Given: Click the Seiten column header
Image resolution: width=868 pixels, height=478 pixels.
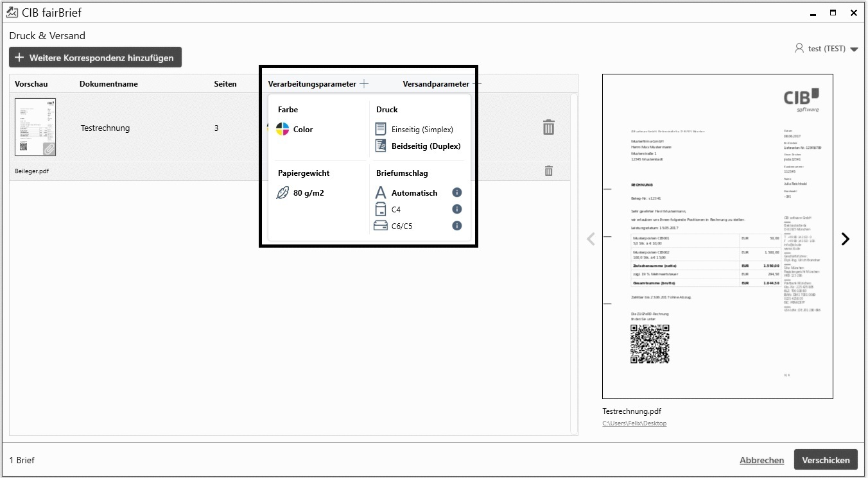Looking at the screenshot, I should [x=225, y=84].
